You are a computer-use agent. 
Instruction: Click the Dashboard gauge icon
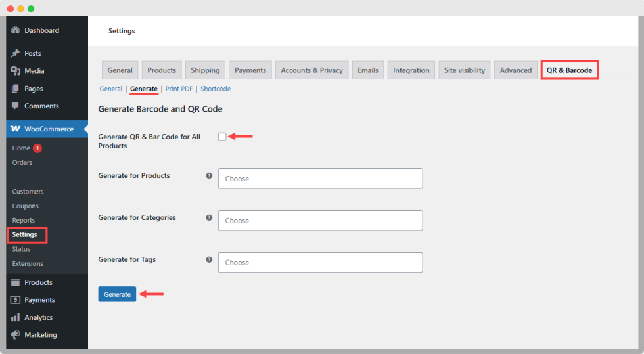pos(15,31)
